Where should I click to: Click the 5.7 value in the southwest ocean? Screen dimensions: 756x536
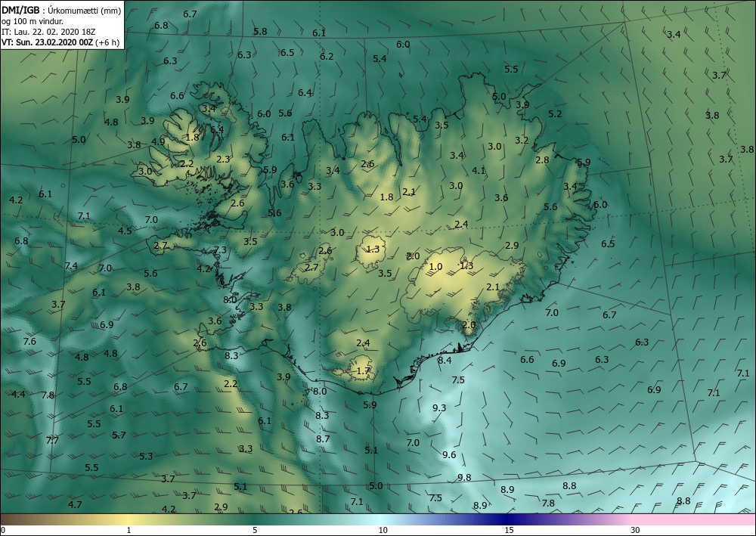(x=119, y=435)
